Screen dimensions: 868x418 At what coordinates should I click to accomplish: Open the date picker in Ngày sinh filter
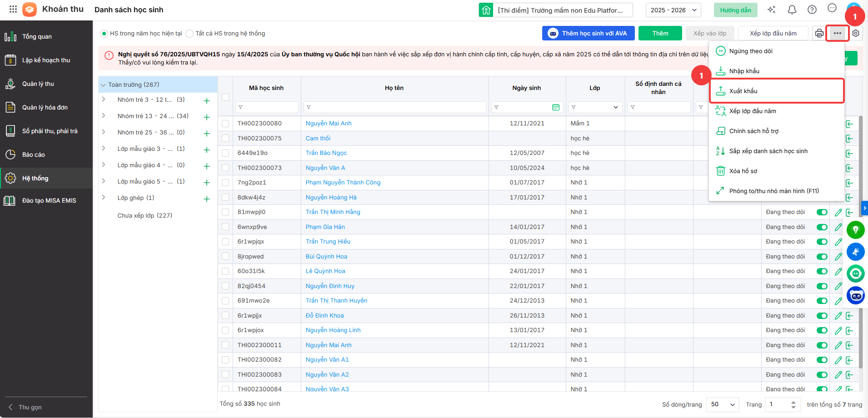(556, 107)
